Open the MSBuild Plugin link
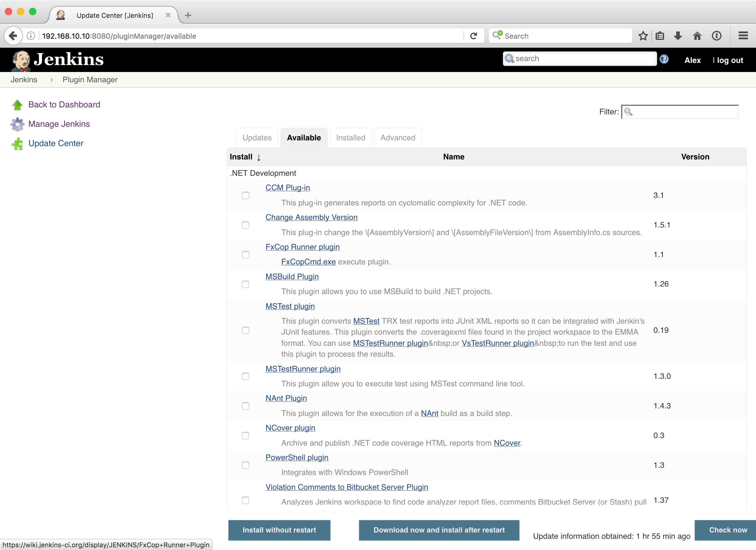This screenshot has height=550, width=756. pos(292,277)
